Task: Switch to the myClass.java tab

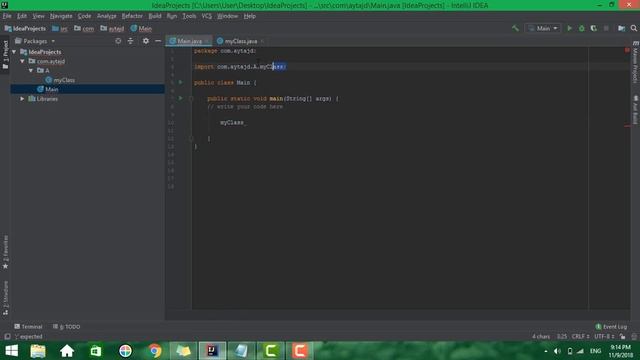Action: point(241,41)
